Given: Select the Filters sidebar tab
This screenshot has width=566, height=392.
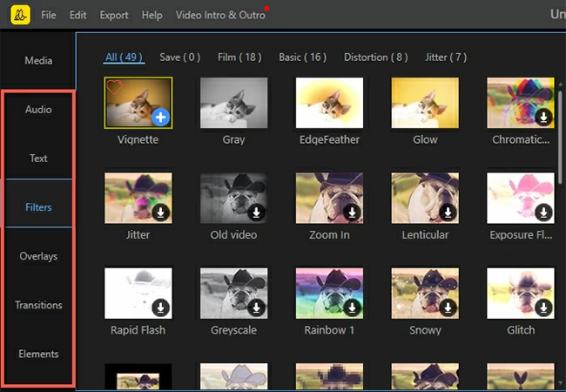Looking at the screenshot, I should coord(38,207).
